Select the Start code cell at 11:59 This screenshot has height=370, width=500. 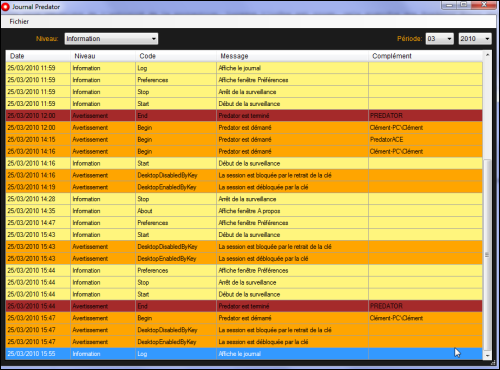coord(176,104)
